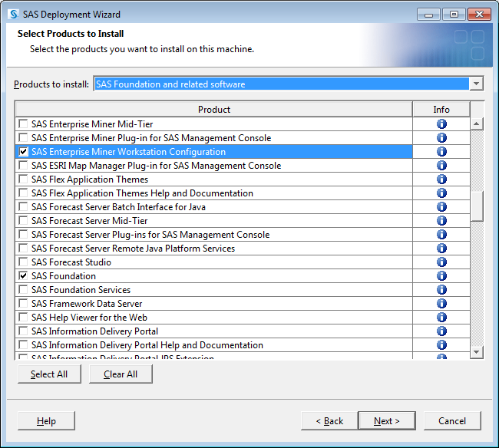This screenshot has height=448, width=499.
Task: Go Back to previous wizard step
Action: pyautogui.click(x=329, y=421)
